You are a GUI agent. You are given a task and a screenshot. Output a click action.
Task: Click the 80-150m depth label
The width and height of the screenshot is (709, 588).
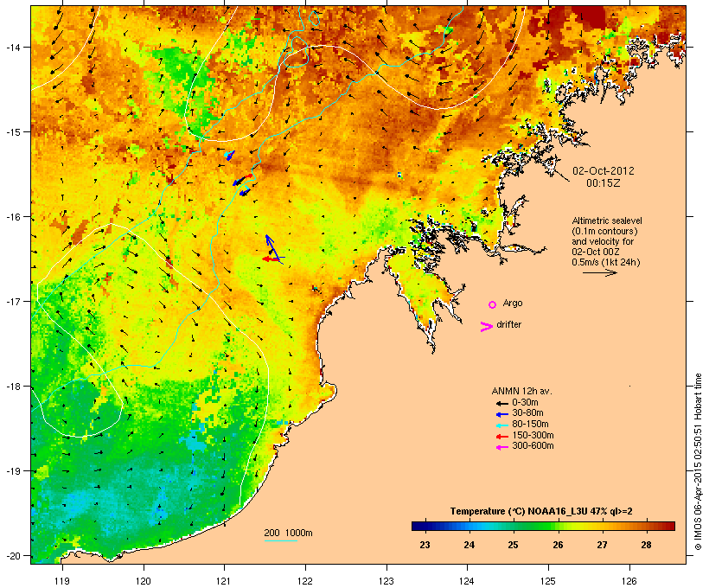(x=530, y=425)
